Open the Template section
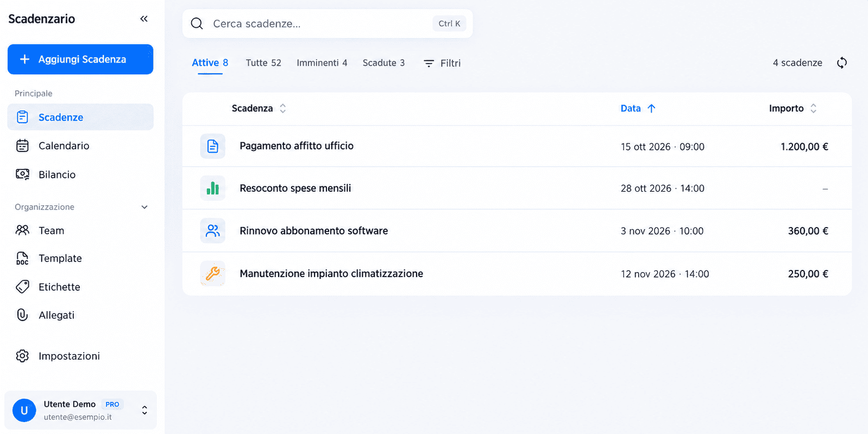 coord(80,259)
